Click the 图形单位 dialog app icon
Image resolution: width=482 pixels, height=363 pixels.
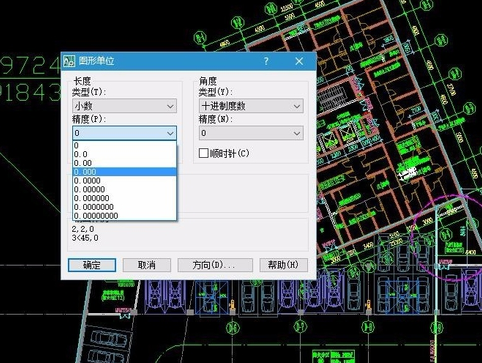[x=69, y=61]
